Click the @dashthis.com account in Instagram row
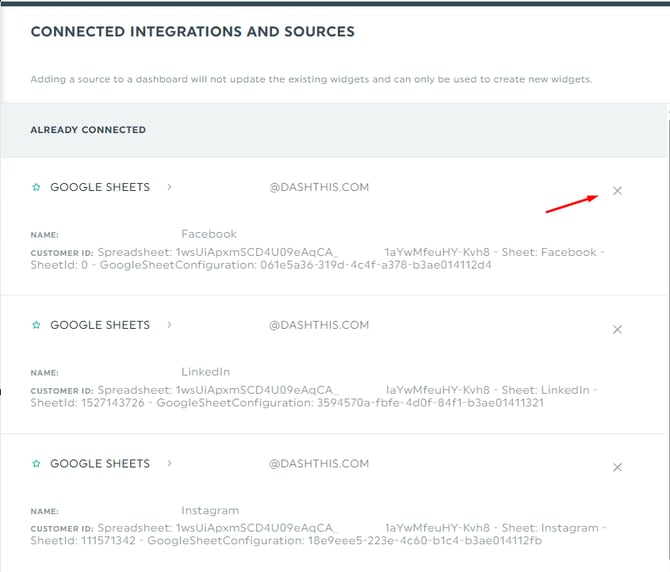Screen dimensions: 670x572 [x=318, y=464]
